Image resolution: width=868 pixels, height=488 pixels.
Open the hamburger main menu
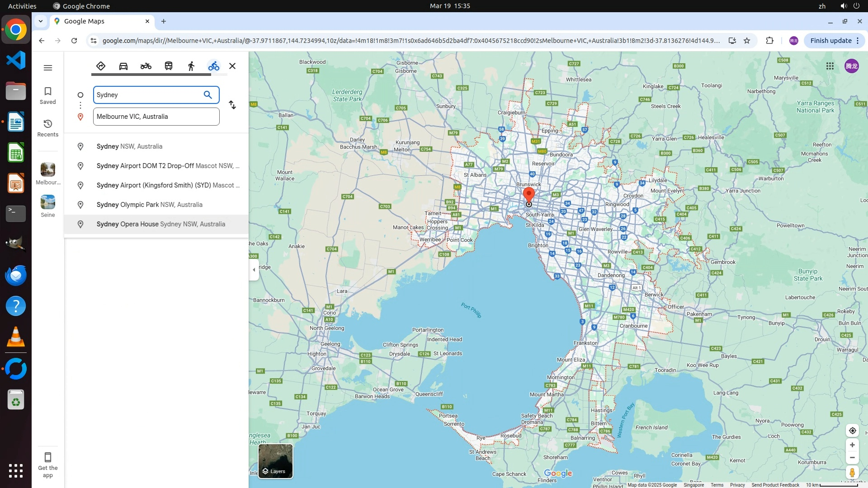coord(48,68)
